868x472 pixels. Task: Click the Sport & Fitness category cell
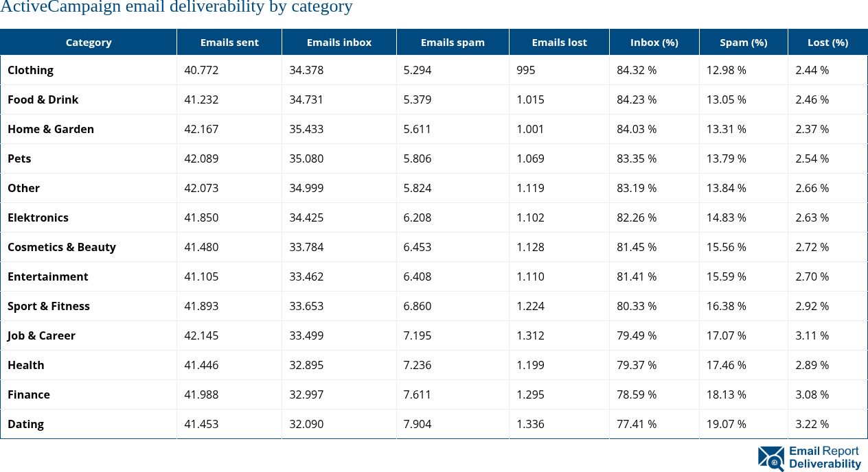coord(49,306)
